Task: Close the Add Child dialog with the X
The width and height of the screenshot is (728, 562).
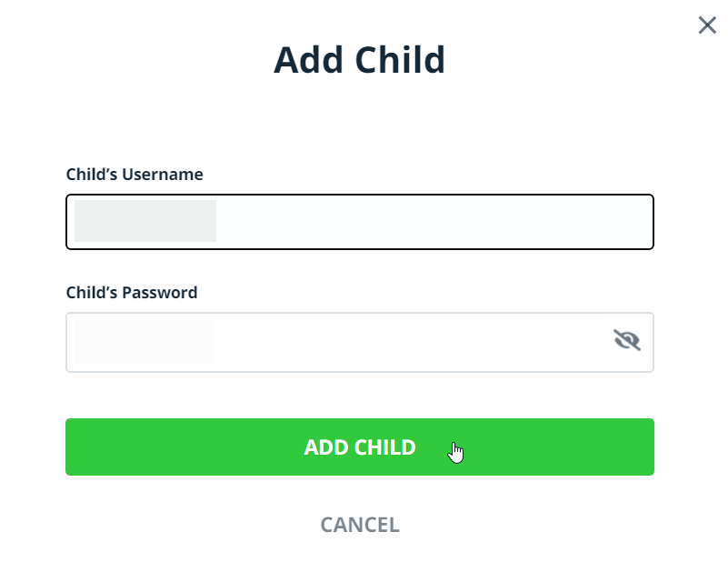Action: pyautogui.click(x=707, y=25)
